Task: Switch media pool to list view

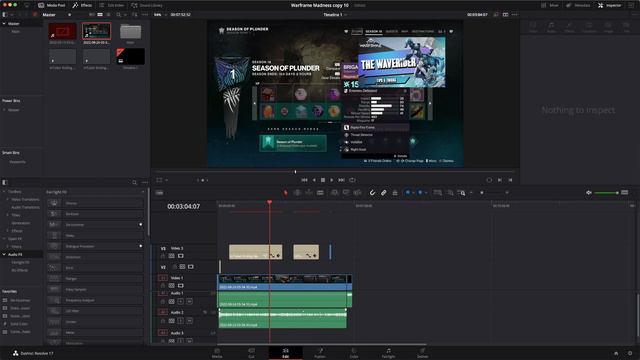Action: 108,15
